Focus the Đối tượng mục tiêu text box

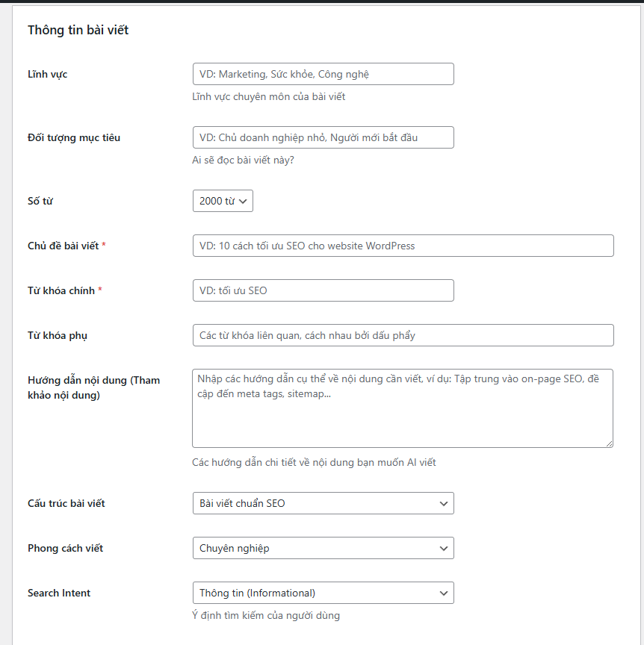click(323, 137)
